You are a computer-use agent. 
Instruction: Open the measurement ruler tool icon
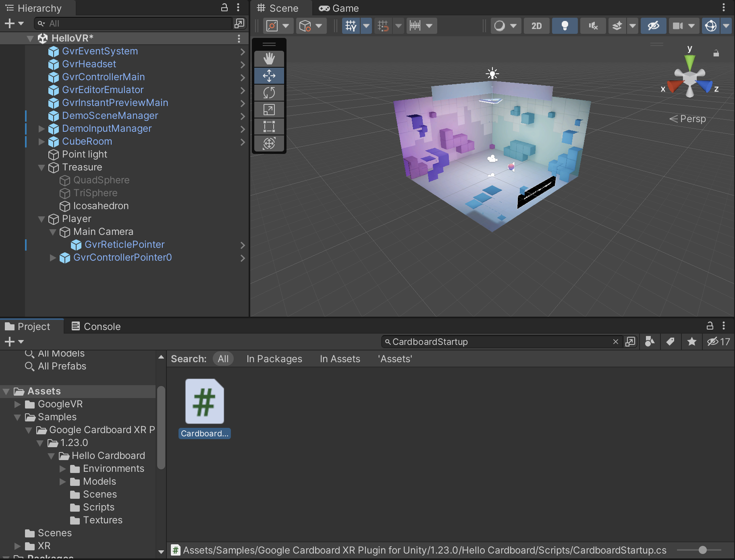(x=416, y=25)
